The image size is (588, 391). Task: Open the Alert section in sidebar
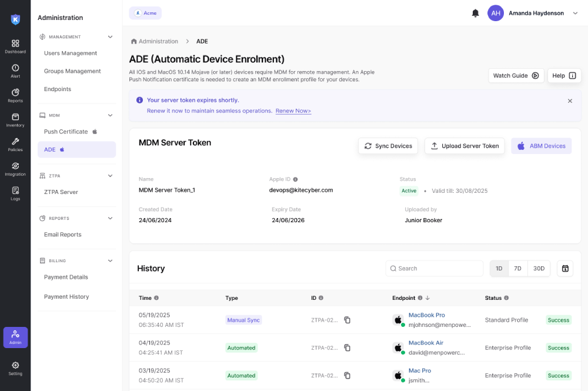[15, 71]
